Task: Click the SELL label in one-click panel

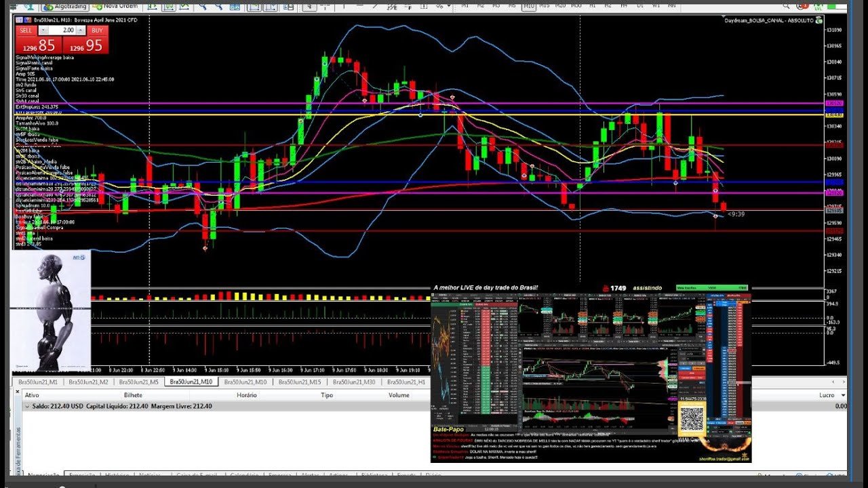Action: coord(26,30)
